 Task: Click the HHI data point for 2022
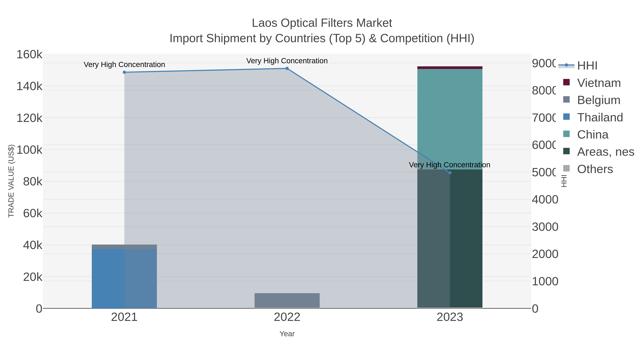tap(287, 68)
